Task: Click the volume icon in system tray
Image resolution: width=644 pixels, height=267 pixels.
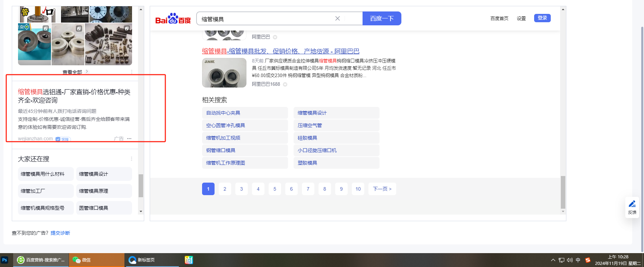Action: pyautogui.click(x=569, y=260)
